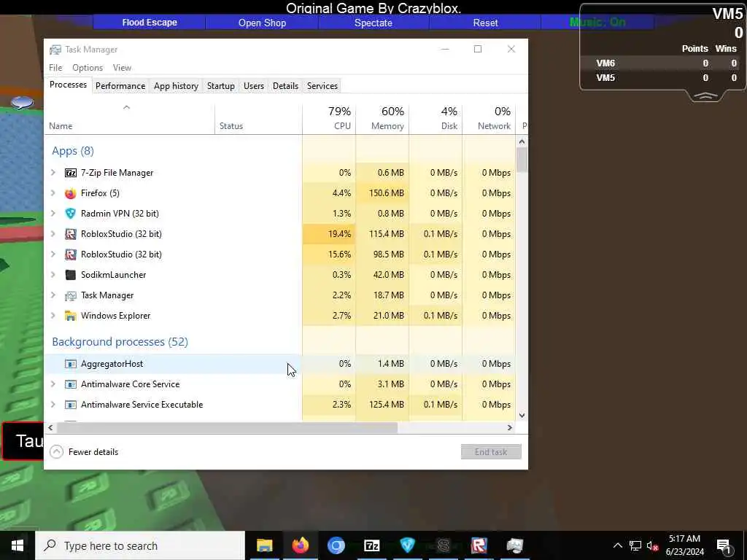Screen dimensions: 747x560
Task: Click the network status tray icon
Action: 635,545
